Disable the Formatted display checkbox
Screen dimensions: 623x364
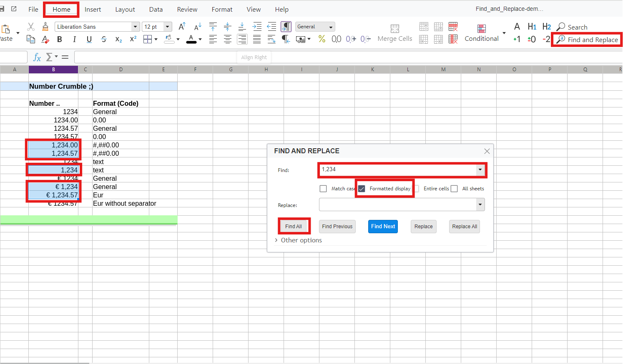(362, 189)
